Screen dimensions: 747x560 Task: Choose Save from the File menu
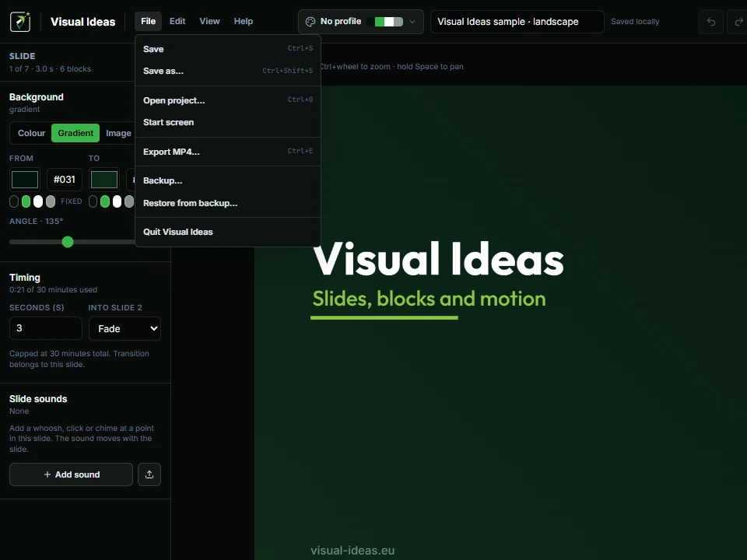(228, 49)
